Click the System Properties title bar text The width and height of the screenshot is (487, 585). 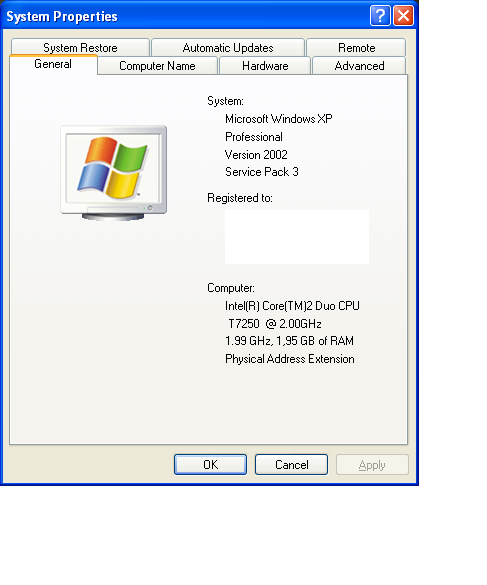point(62,16)
